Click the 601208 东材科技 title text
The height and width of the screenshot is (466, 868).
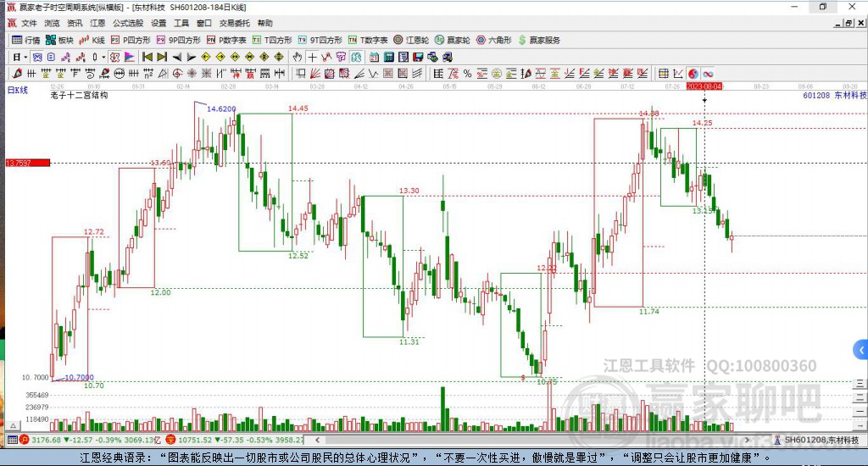[834, 95]
